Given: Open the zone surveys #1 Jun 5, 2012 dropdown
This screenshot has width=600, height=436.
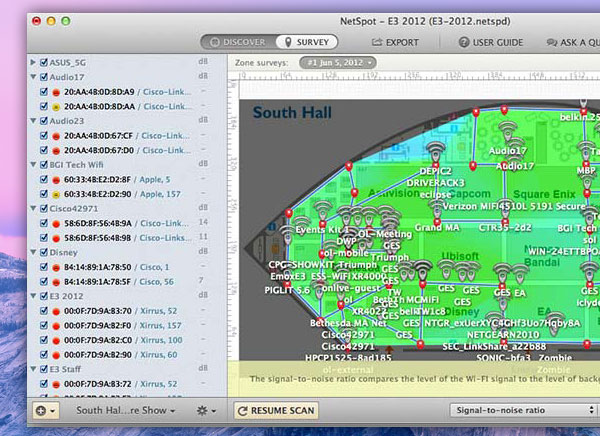Looking at the screenshot, I should click(338, 63).
